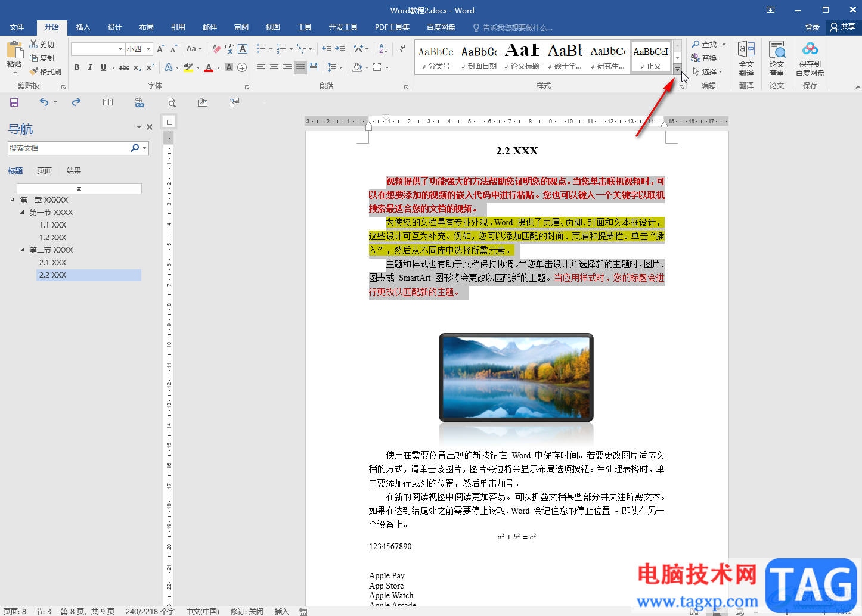Toggle distributed alignment
The height and width of the screenshot is (616, 862).
[314, 67]
